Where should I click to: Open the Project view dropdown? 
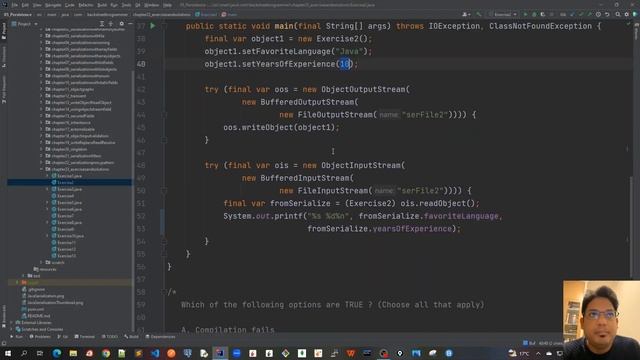[24, 24]
